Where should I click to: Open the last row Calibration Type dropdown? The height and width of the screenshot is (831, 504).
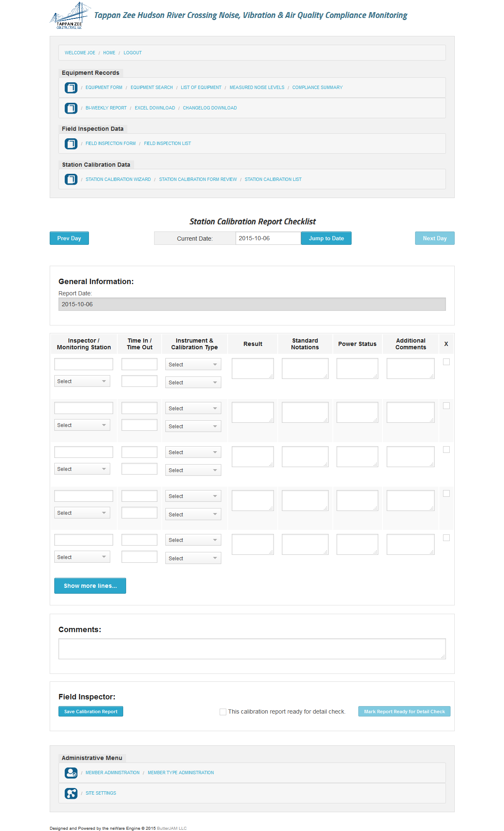pyautogui.click(x=193, y=559)
